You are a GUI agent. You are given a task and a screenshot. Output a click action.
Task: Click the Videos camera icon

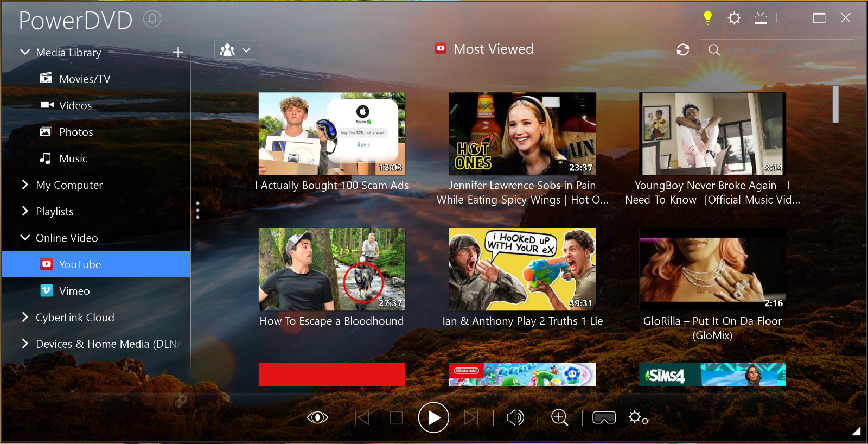(47, 105)
